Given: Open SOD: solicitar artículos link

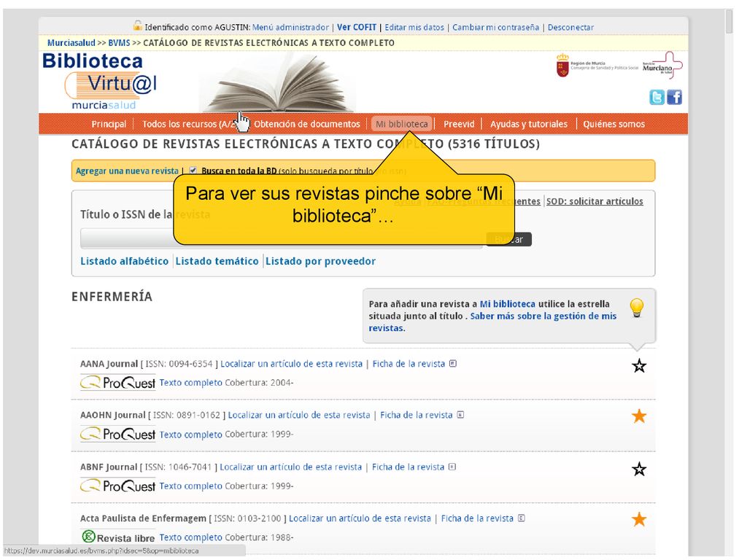Looking at the screenshot, I should 595,201.
